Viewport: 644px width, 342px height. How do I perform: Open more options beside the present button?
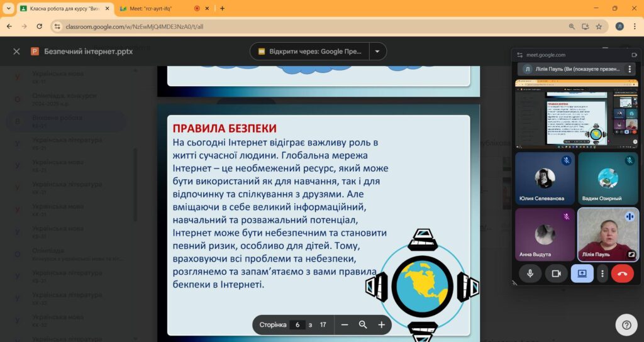tap(602, 273)
